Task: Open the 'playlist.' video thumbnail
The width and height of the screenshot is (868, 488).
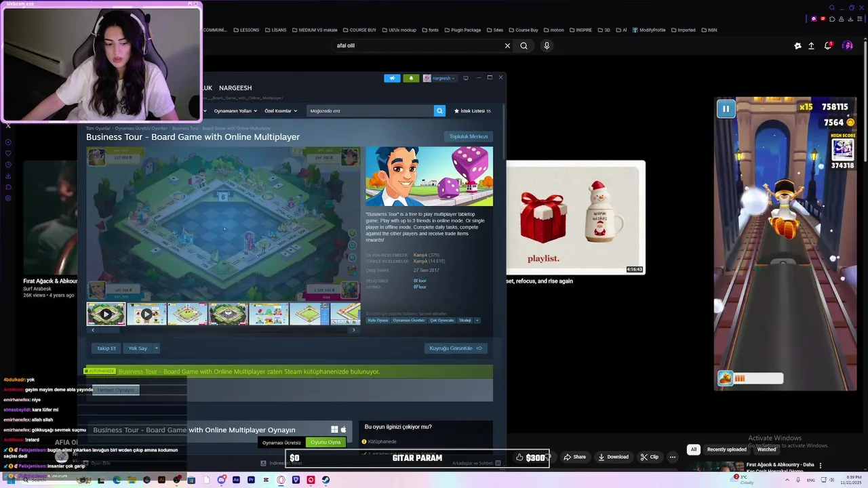Action: [x=576, y=217]
